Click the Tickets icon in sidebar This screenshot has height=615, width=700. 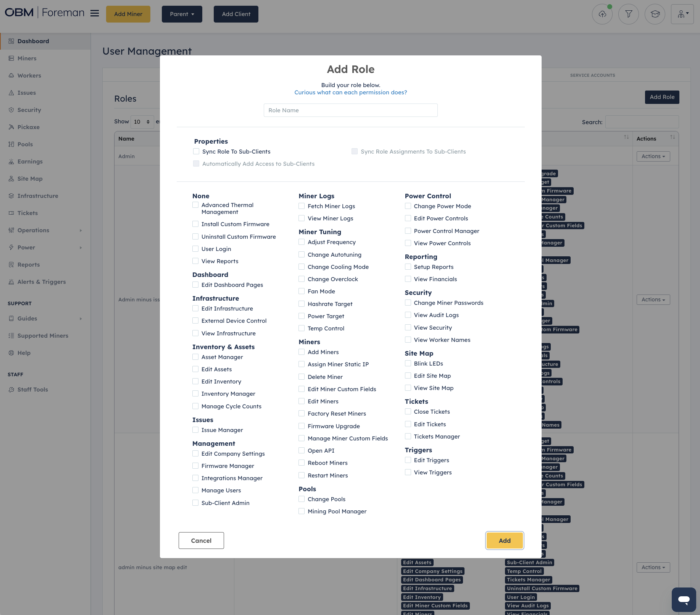[x=11, y=213]
